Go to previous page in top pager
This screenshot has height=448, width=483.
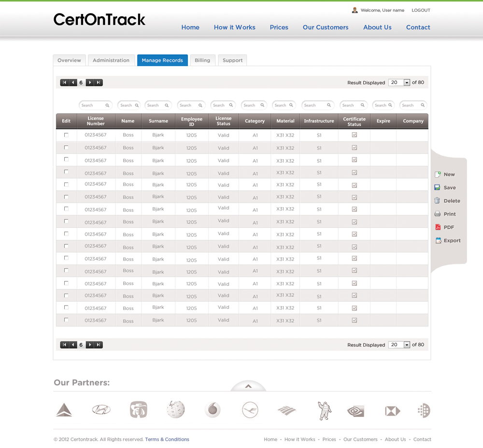pyautogui.click(x=73, y=83)
